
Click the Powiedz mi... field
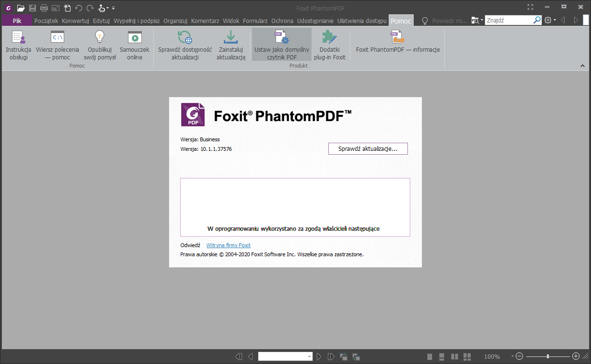pos(449,21)
